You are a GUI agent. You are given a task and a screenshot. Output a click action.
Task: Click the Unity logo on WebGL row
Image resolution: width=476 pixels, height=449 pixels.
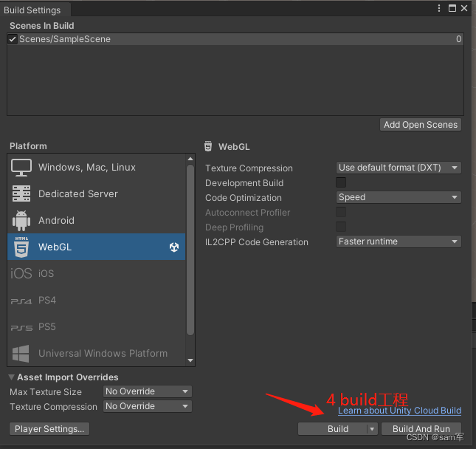174,247
